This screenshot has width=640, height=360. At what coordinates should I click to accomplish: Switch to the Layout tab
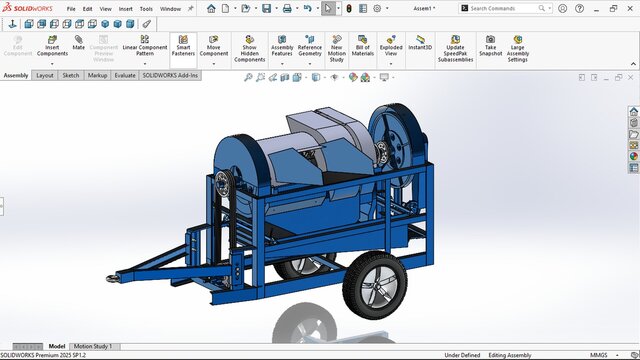click(x=44, y=76)
